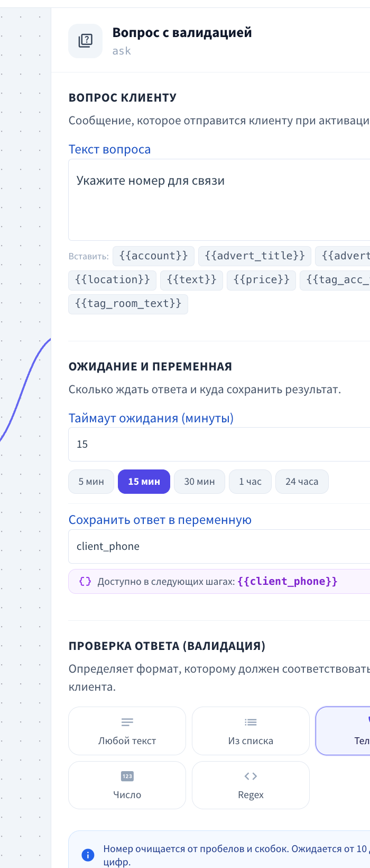Click the Сохранить ответ в переменную label
This screenshot has width=370, height=868.
(x=160, y=520)
